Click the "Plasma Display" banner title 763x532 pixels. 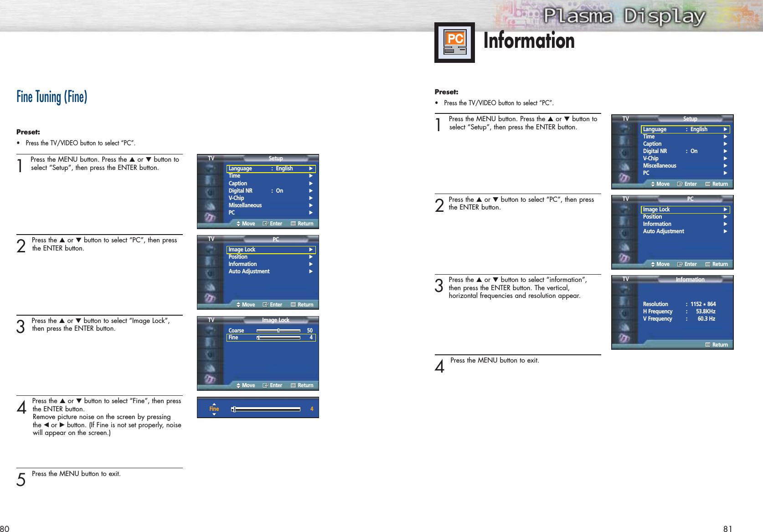(x=624, y=16)
